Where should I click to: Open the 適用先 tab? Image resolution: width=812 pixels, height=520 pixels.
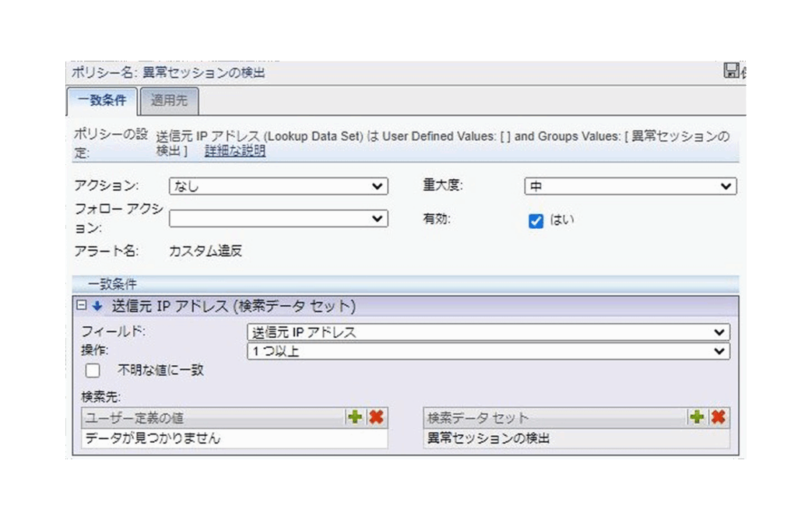[169, 100]
